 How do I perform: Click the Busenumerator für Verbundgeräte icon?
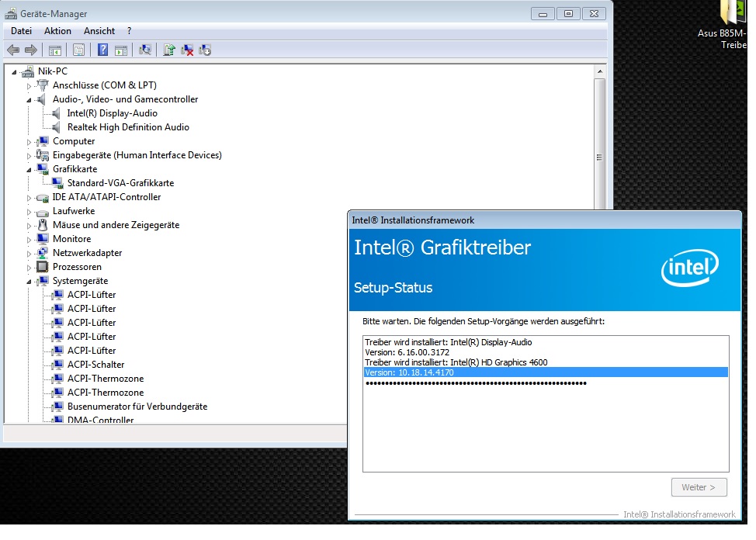[57, 407]
